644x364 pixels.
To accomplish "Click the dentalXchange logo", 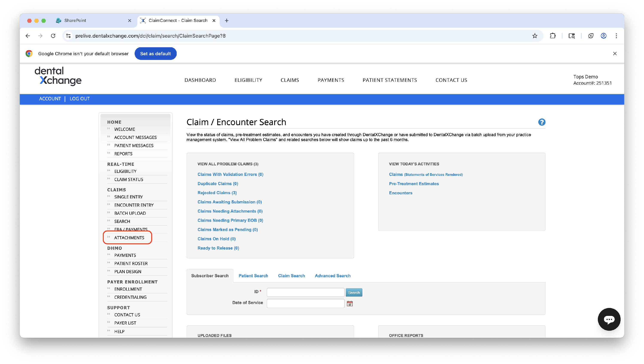I will [x=58, y=76].
